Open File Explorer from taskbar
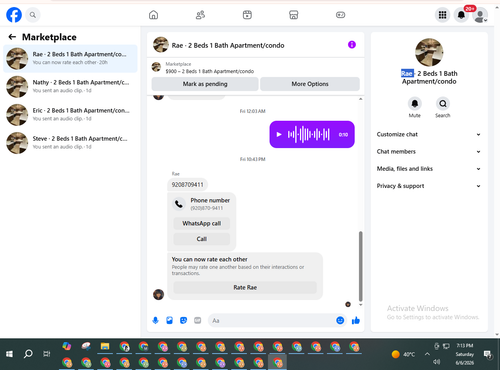Viewport: 500px width, 370px height. [x=105, y=346]
